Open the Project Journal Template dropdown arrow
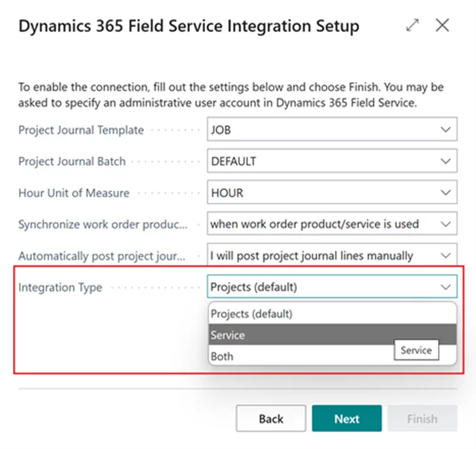The height and width of the screenshot is (449, 476). (x=445, y=130)
